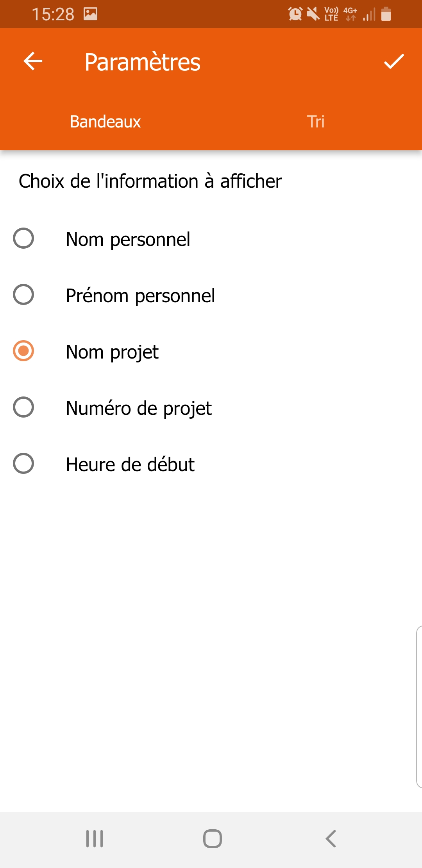Tap the alarm icon in status bar
422x868 pixels.
pos(295,14)
